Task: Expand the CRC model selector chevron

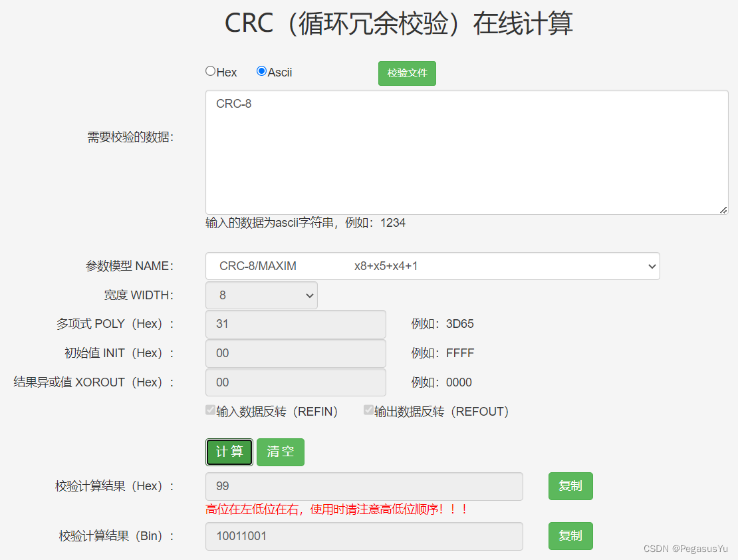Action: coord(652,266)
